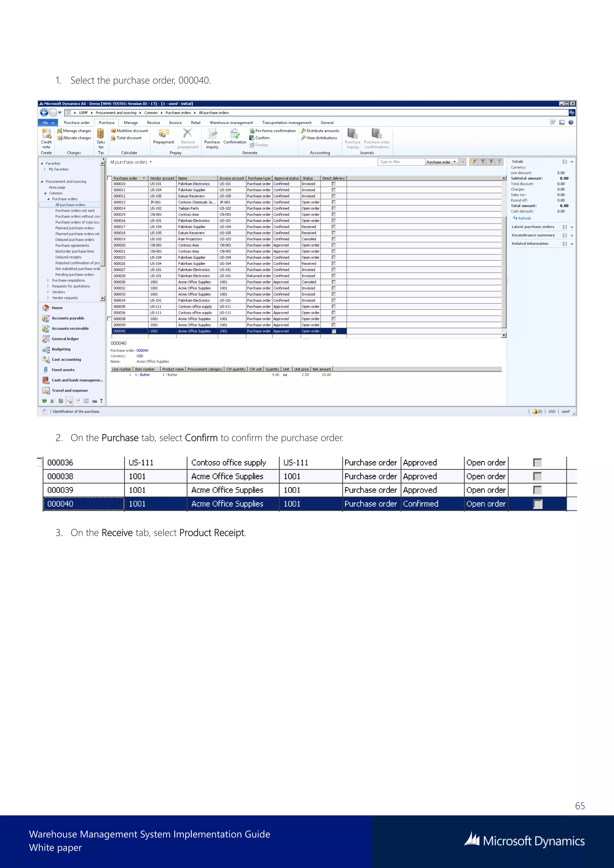Switch to the Invoice ribbon tab

pyautogui.click(x=175, y=123)
